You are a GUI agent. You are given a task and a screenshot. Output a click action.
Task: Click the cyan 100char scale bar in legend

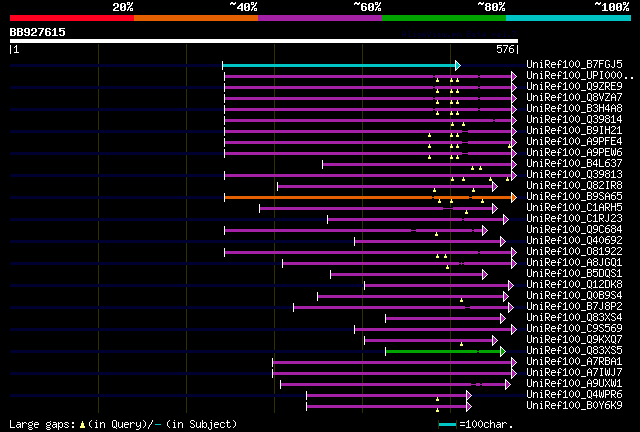(447, 425)
